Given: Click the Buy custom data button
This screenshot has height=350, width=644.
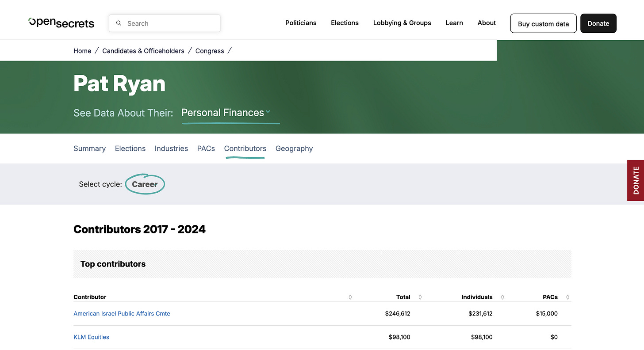Looking at the screenshot, I should 543,23.
